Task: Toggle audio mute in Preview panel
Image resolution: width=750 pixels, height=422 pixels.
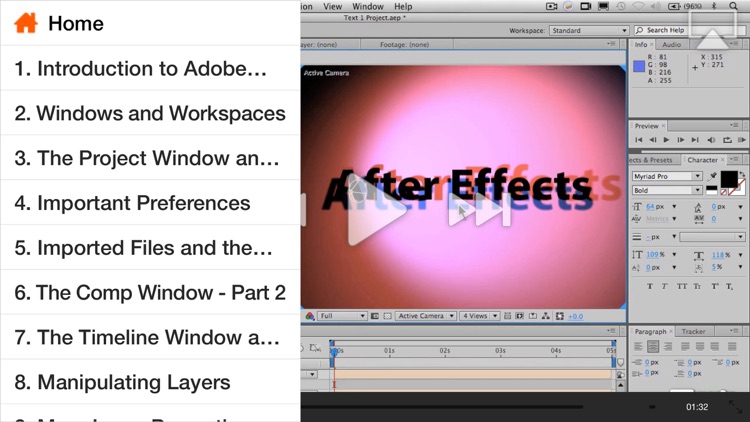Action: [711, 140]
